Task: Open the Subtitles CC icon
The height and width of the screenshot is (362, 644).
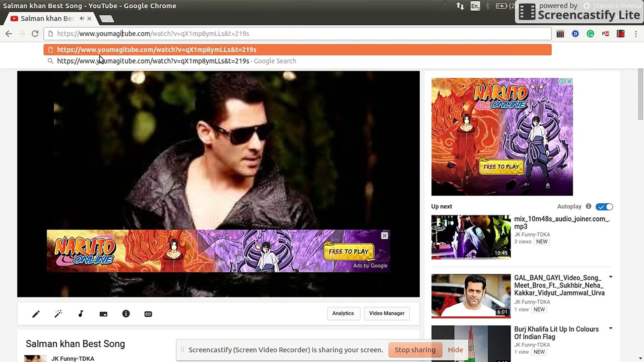Action: (148, 314)
